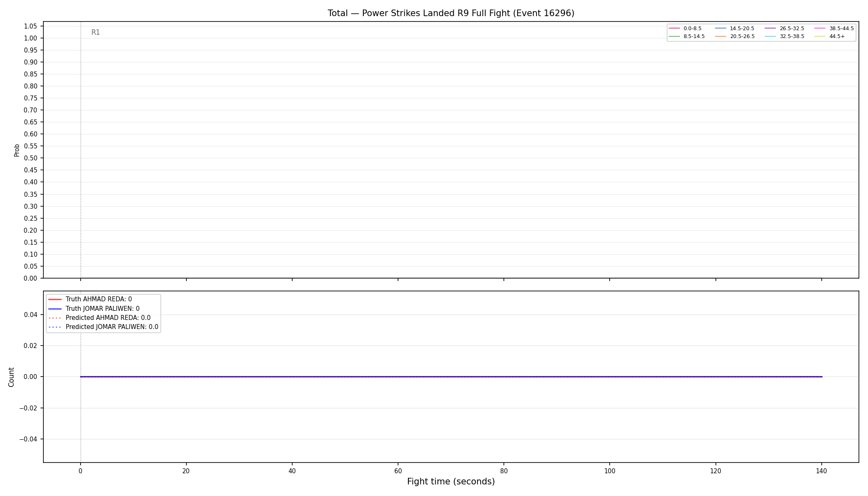The image size is (868, 496).
Task: Click the 0.04 tick on Count axis
Action: coord(31,315)
